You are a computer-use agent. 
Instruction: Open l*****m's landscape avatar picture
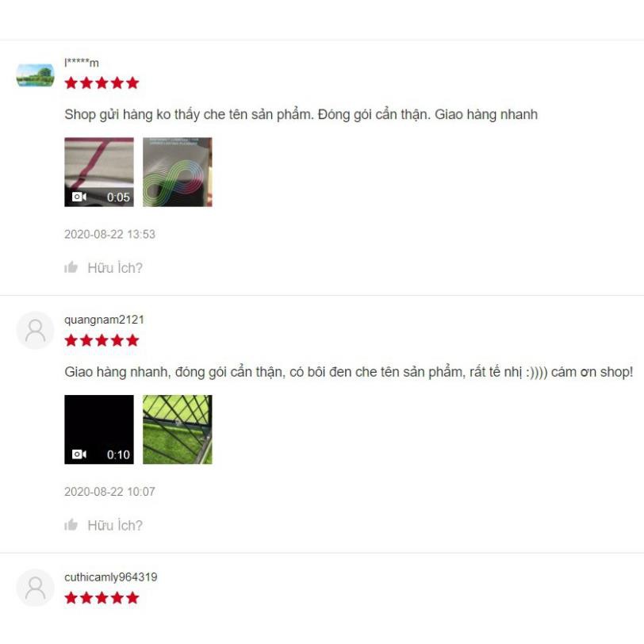tap(36, 75)
